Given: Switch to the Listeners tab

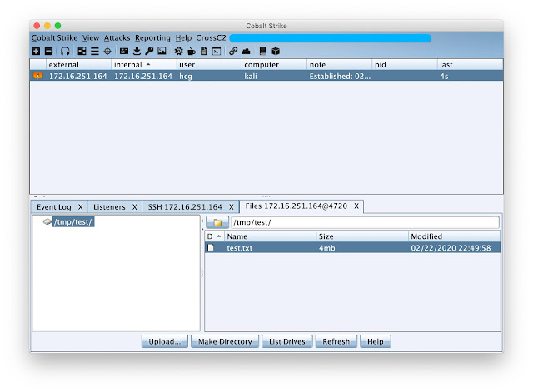Looking at the screenshot, I should pos(109,207).
